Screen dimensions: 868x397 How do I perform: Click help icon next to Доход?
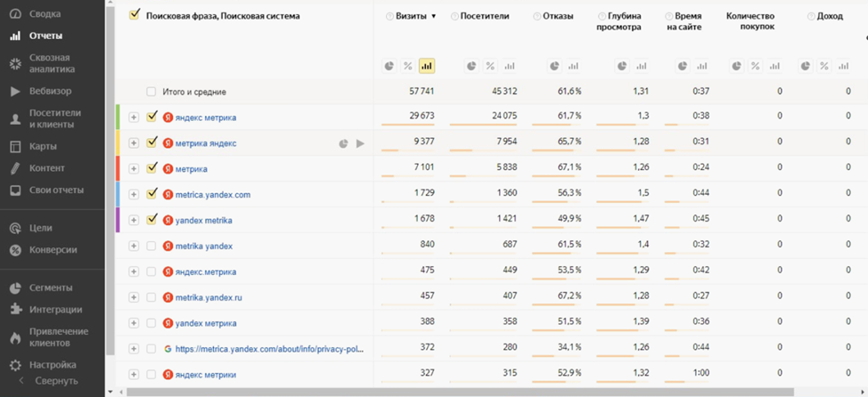click(811, 17)
